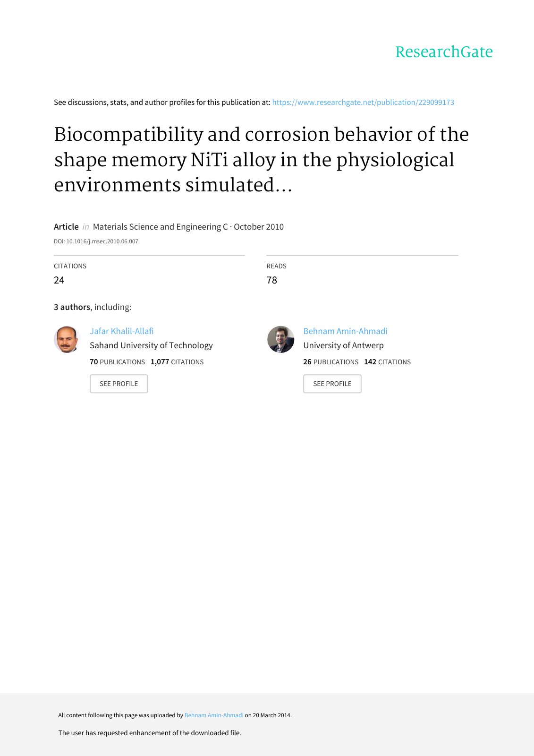
Task: Click the DOI 10.1016/j.msec.2010.06.007 text
Action: click(x=96, y=241)
